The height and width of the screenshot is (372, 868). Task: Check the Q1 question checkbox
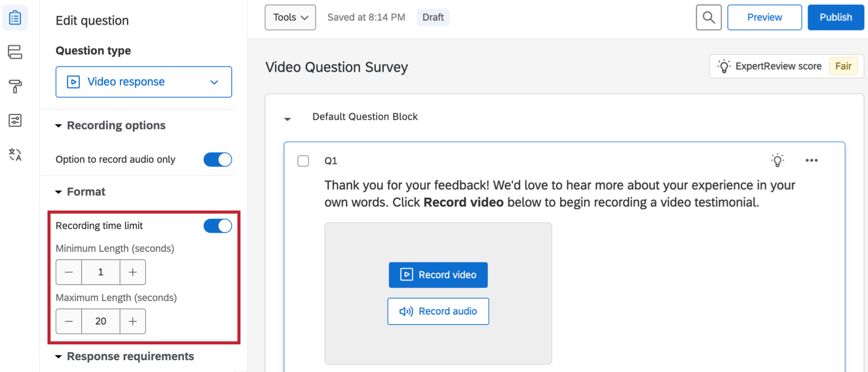[303, 161]
